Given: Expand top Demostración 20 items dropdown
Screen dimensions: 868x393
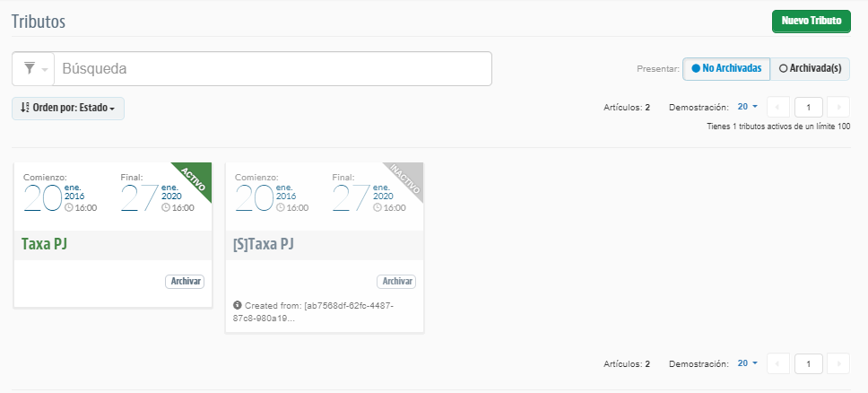Looking at the screenshot, I should pyautogui.click(x=747, y=107).
